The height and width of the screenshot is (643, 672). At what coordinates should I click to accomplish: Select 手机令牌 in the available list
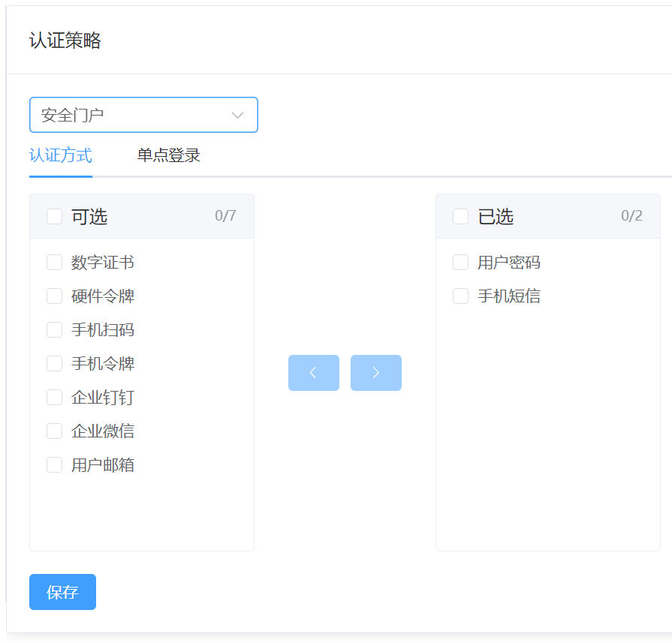53,363
